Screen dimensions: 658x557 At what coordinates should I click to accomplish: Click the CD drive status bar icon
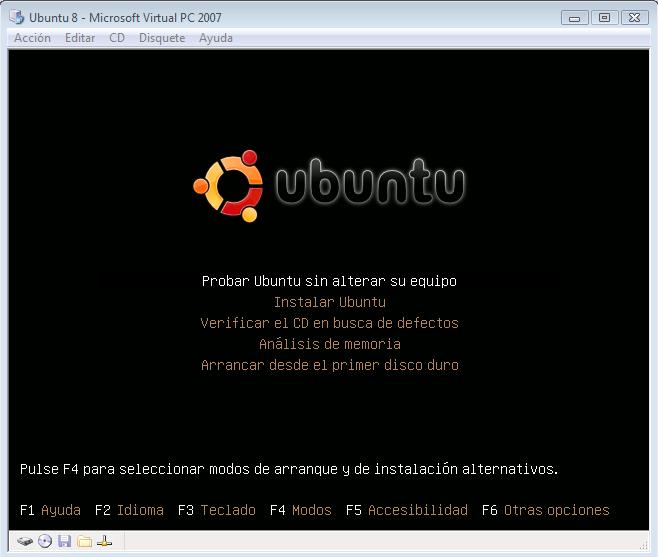tap(45, 541)
